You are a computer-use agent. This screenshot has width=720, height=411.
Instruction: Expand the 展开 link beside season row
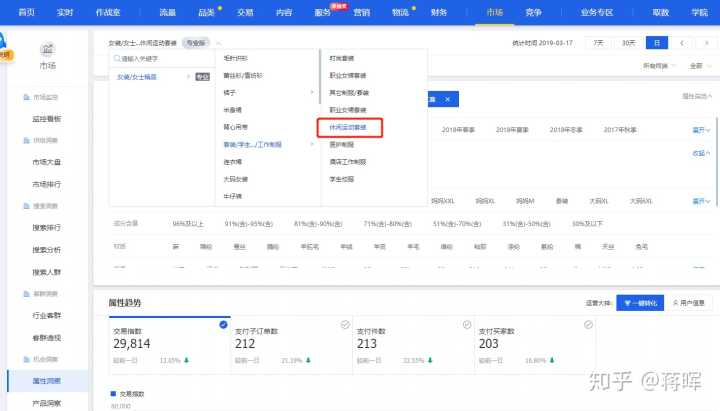tap(699, 130)
